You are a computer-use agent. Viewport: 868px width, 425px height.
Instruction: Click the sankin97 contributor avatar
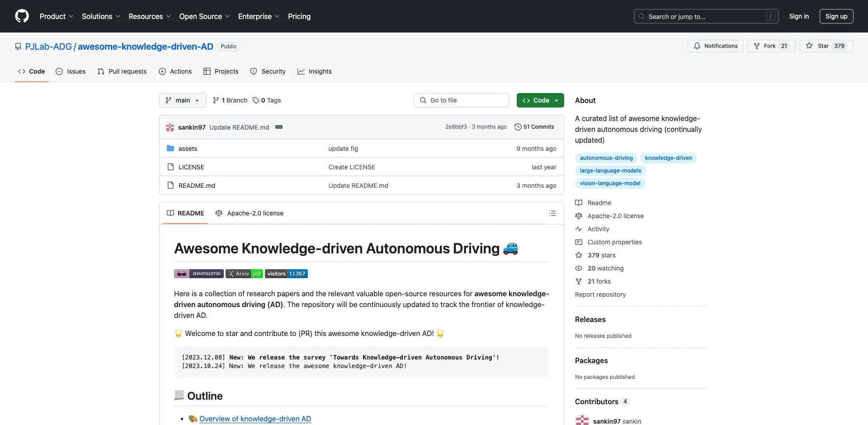click(x=582, y=420)
